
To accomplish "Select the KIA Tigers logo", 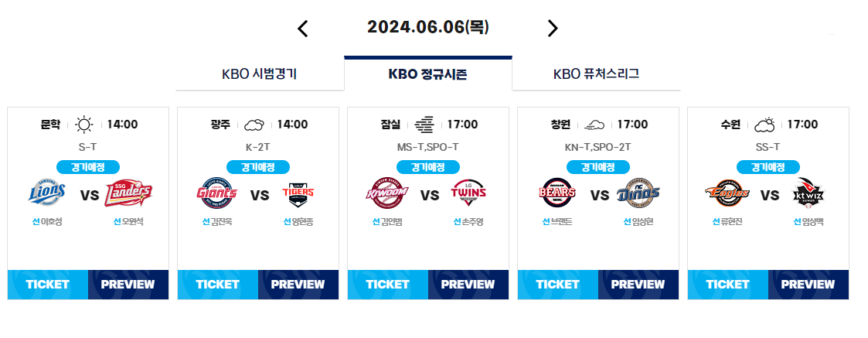I will point(298,193).
